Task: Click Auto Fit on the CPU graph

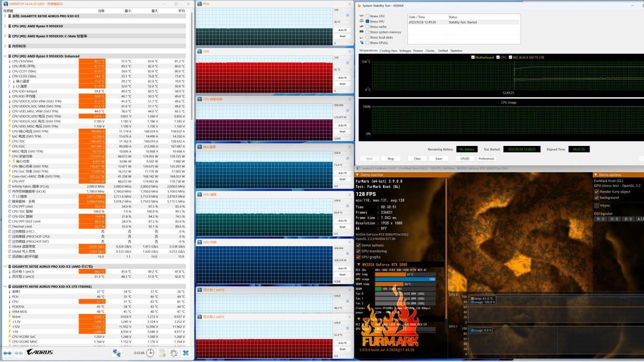Action: pos(342,77)
